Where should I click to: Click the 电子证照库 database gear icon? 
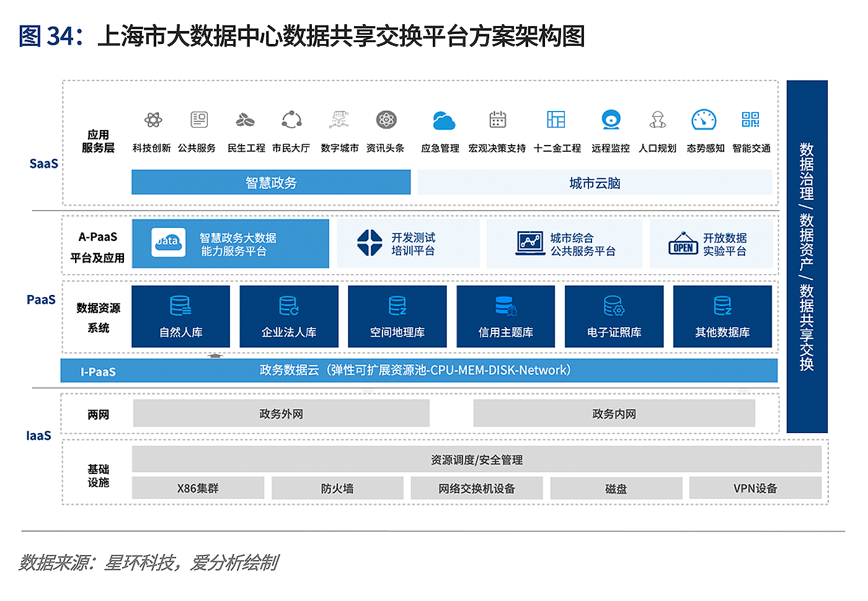[x=614, y=306]
